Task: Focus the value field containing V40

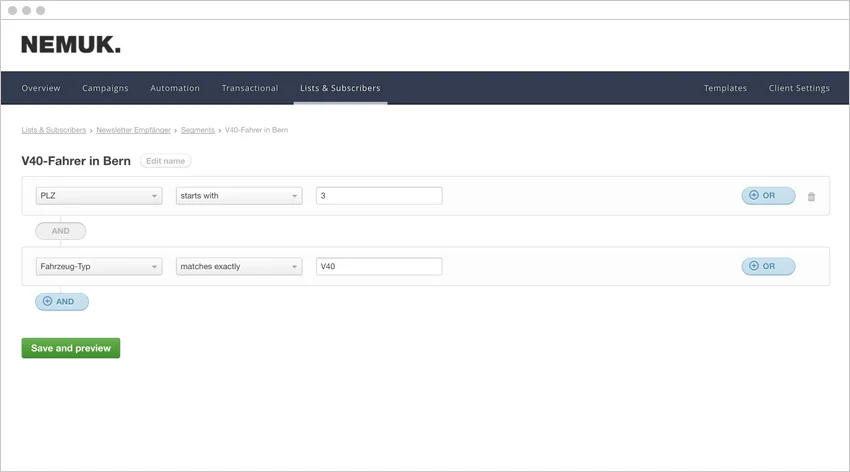Action: [379, 266]
